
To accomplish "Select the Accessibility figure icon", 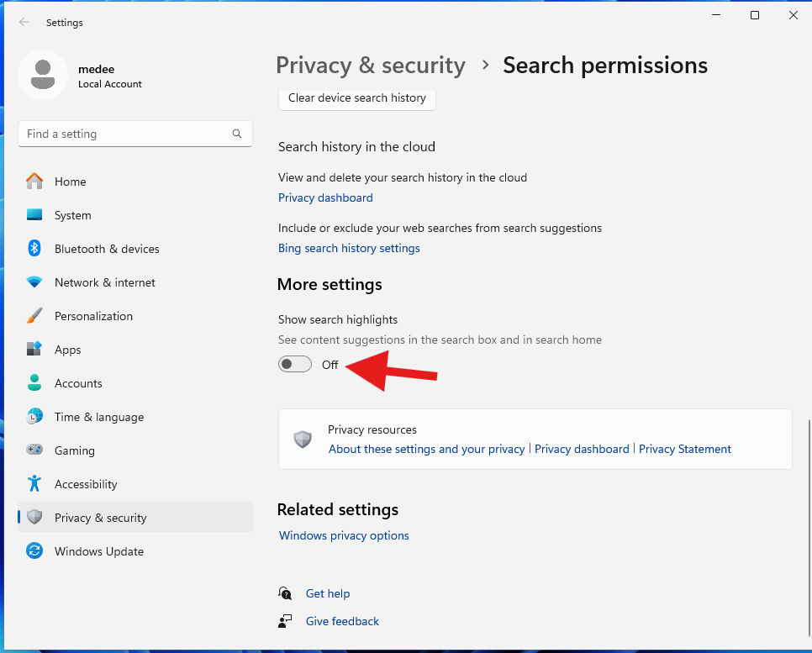I will pos(34,484).
